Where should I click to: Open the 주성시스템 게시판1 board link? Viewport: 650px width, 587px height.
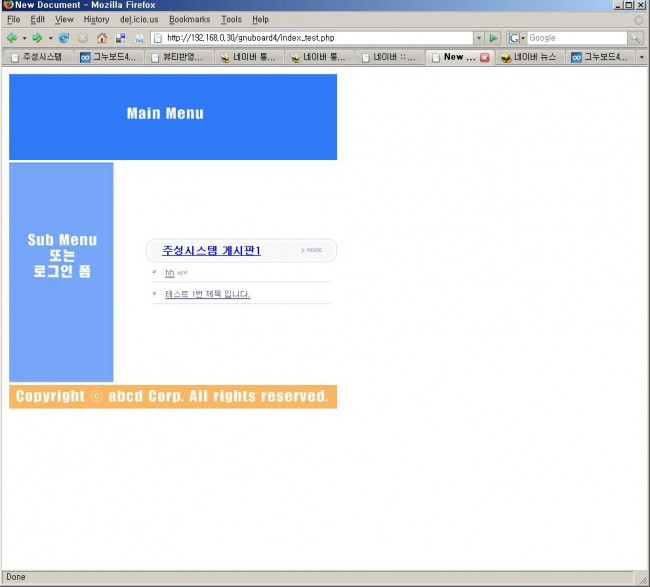(x=211, y=250)
